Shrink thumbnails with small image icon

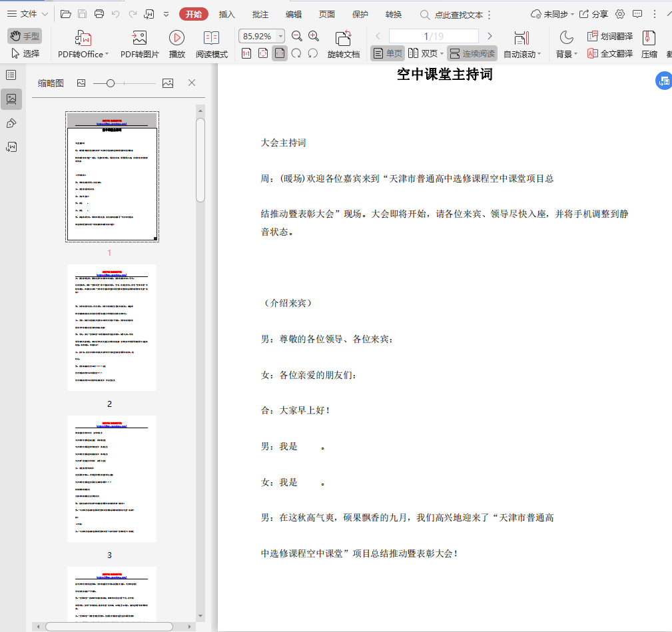click(81, 83)
